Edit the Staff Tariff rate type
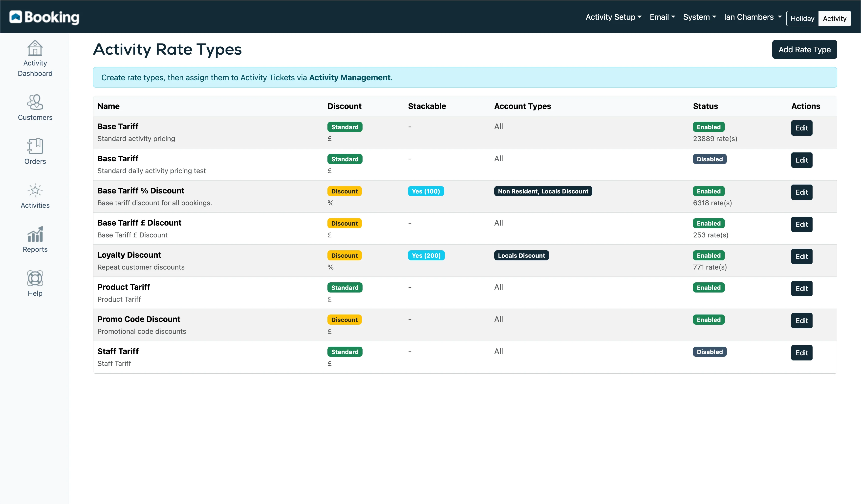 pos(801,353)
